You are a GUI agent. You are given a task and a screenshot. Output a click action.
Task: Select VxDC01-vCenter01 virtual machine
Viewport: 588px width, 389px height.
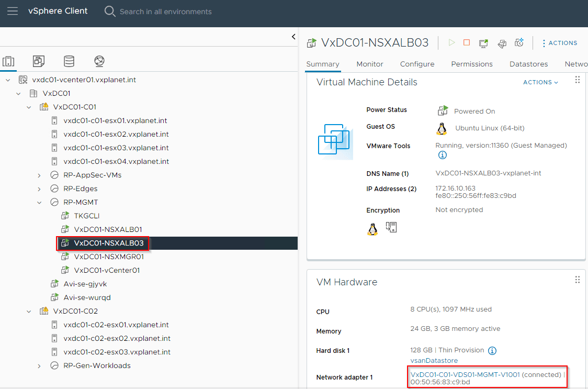107,270
